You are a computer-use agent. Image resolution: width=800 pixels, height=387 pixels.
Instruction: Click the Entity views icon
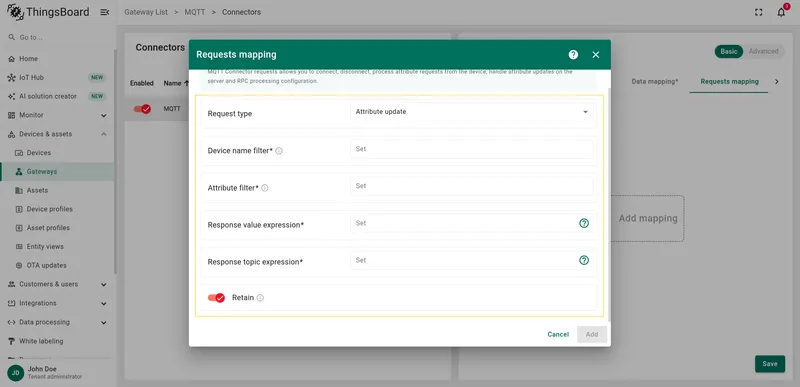(19, 247)
